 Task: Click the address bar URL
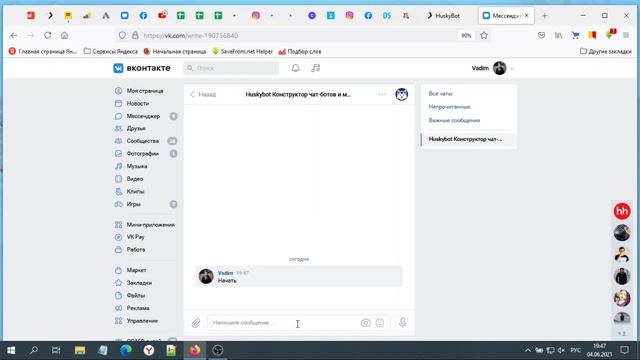tap(191, 36)
